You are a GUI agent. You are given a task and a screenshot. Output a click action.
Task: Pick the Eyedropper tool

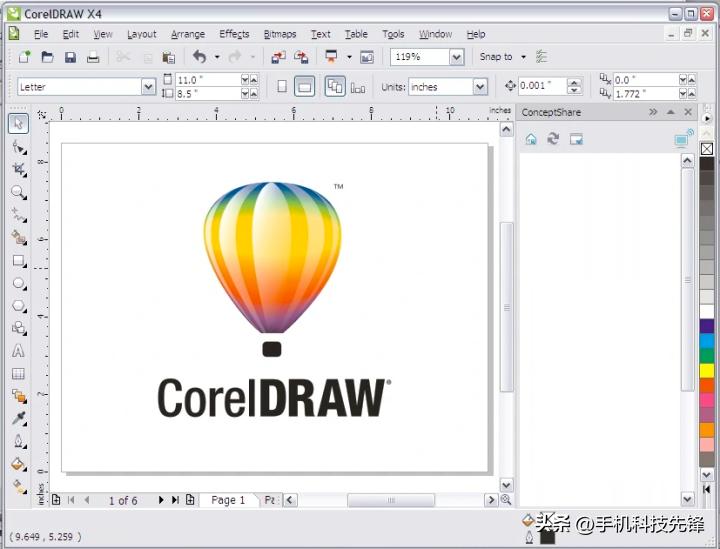pyautogui.click(x=18, y=418)
